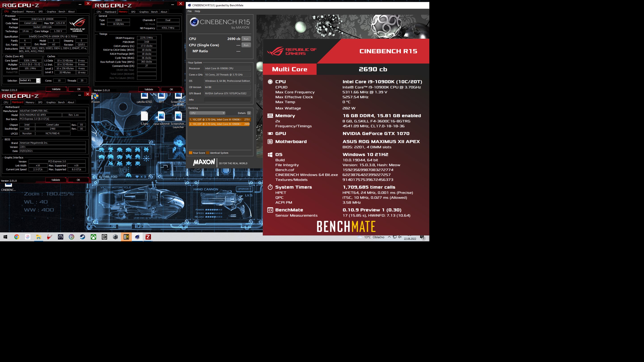Click the ROG MAXIMUS XII APEX model field

point(40,115)
